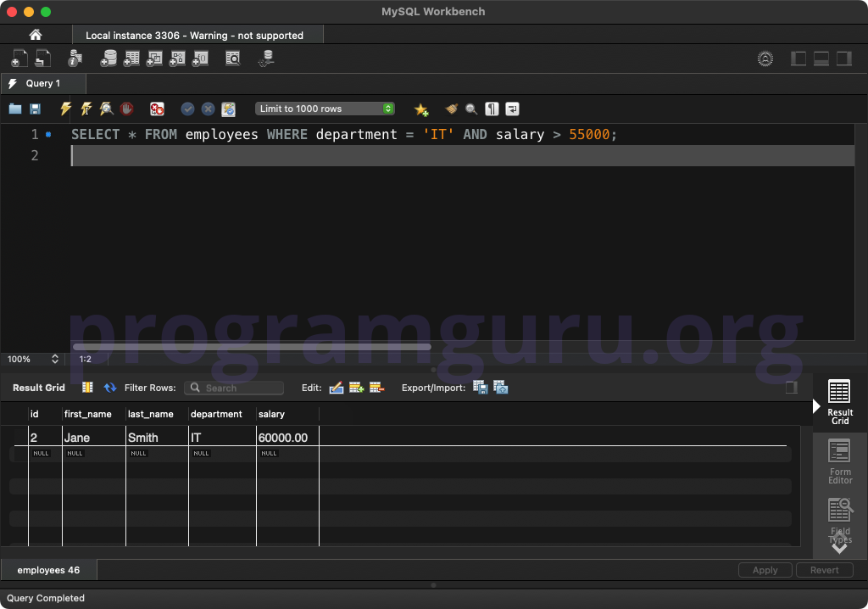Stop the running query
The height and width of the screenshot is (609, 868).
click(127, 109)
